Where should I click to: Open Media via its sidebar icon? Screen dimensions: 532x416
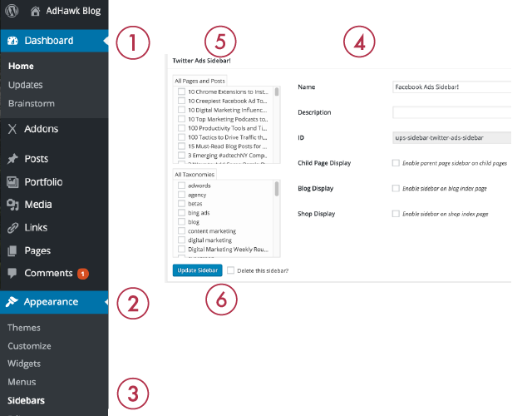tap(12, 205)
